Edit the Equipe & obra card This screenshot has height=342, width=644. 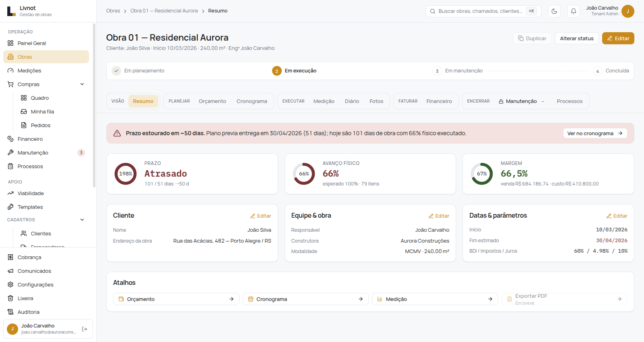pyautogui.click(x=439, y=216)
